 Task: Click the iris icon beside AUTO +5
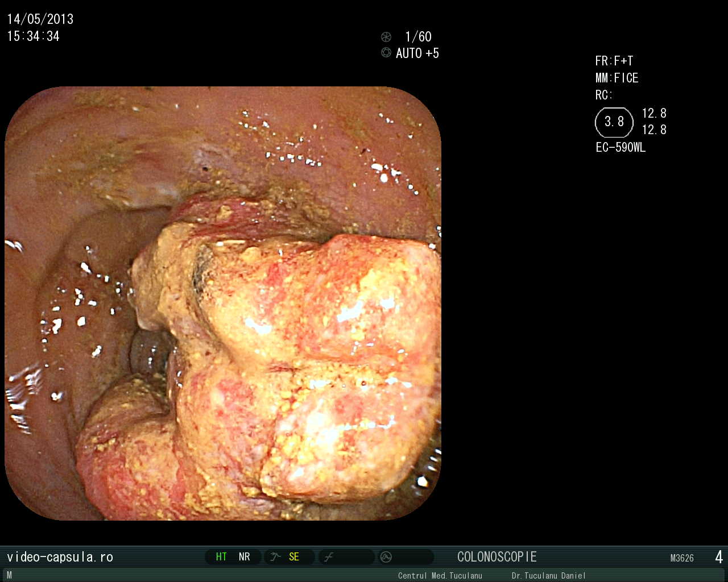pyautogui.click(x=386, y=53)
